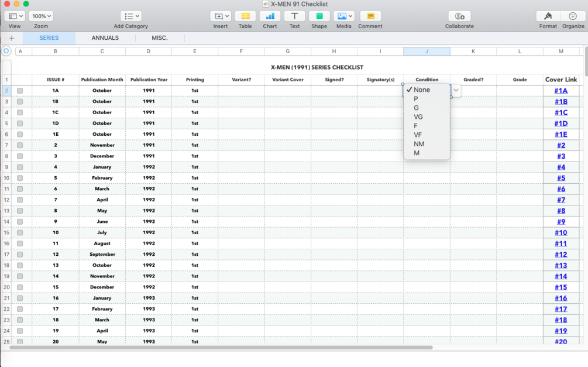The height and width of the screenshot is (367, 588).
Task: Toggle checkbox for issue 1A
Action: coord(20,91)
